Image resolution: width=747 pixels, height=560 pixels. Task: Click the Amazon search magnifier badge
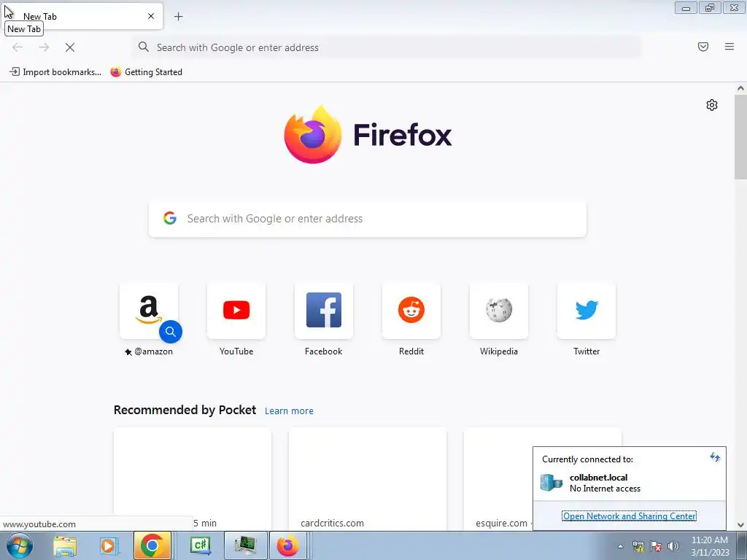click(171, 332)
